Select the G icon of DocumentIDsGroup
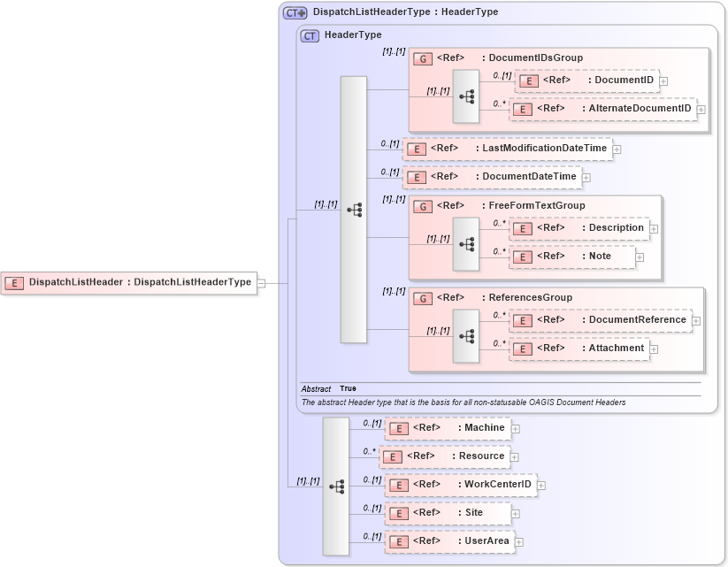This screenshot has height=567, width=728. [x=422, y=57]
